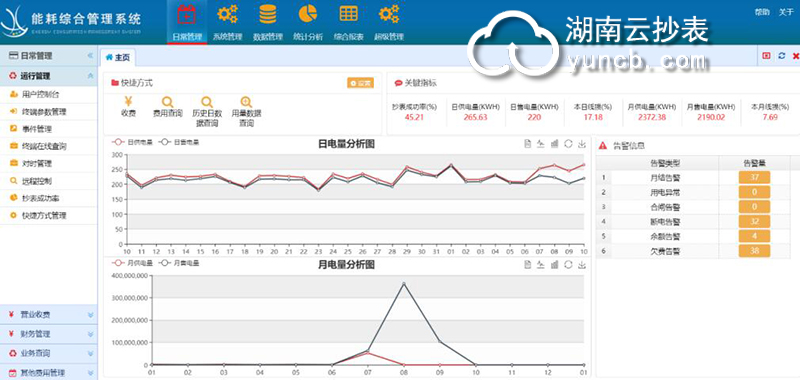Click the 告警类型 column header
Viewport: 800px width, 380px height.
pos(665,163)
